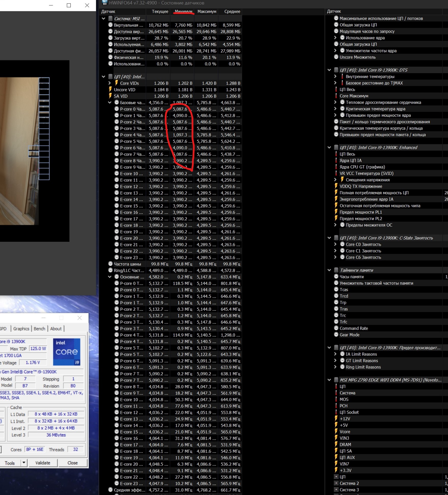Click the thermometer icon beside Ядра ЦП IA
This screenshot has height=495, width=448.
(x=336, y=160)
